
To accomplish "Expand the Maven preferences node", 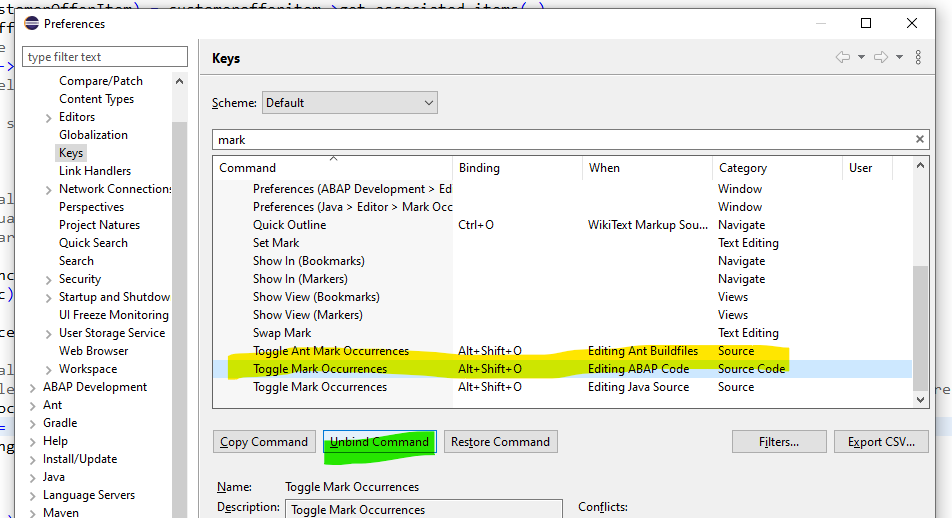I will 33,514.
